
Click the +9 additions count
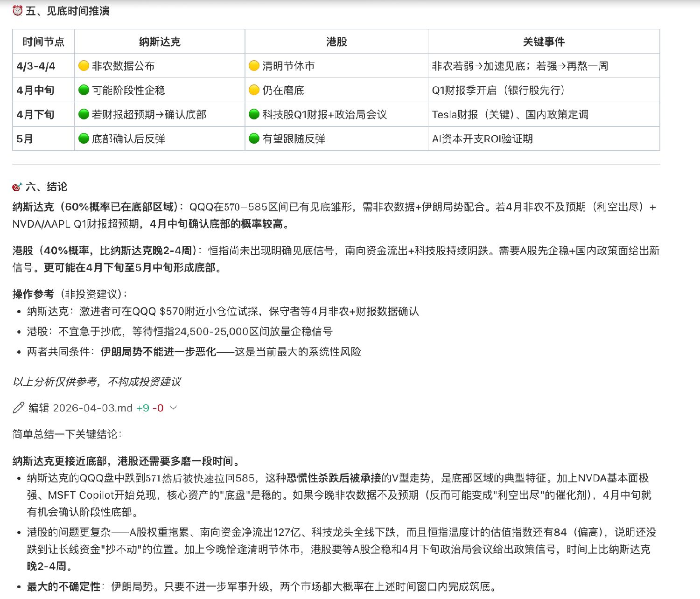point(142,408)
